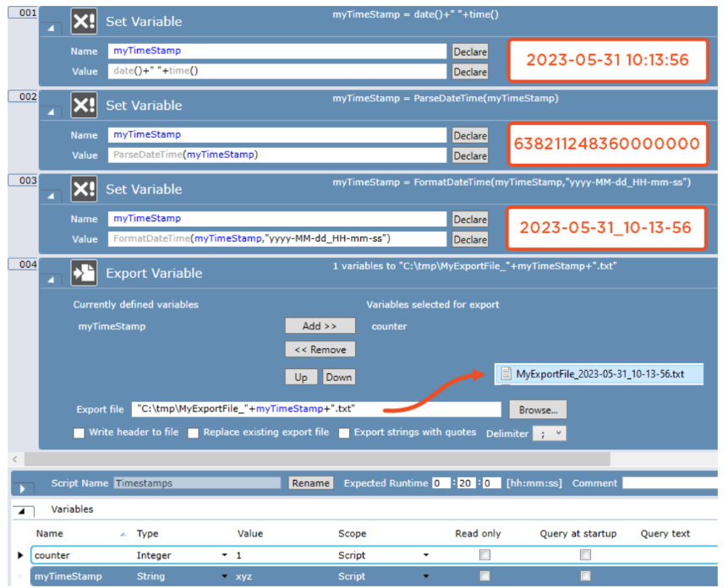Click the Export Variable icon in step 004
This screenshot has width=728, height=588.
[x=83, y=273]
